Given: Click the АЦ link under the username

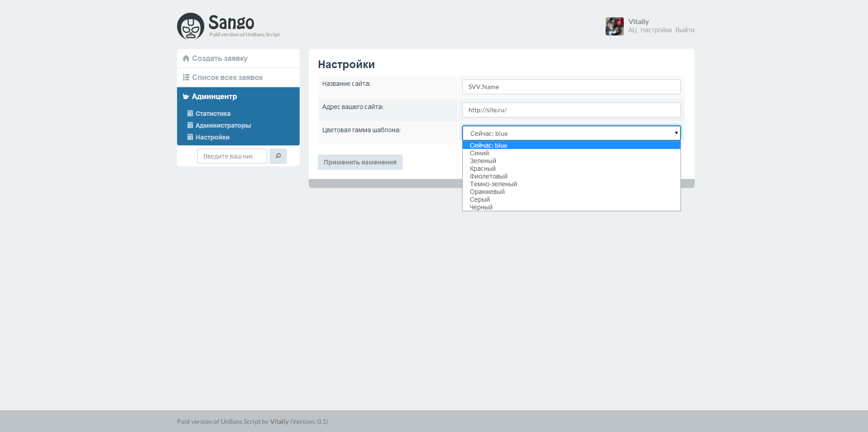Looking at the screenshot, I should (632, 30).
